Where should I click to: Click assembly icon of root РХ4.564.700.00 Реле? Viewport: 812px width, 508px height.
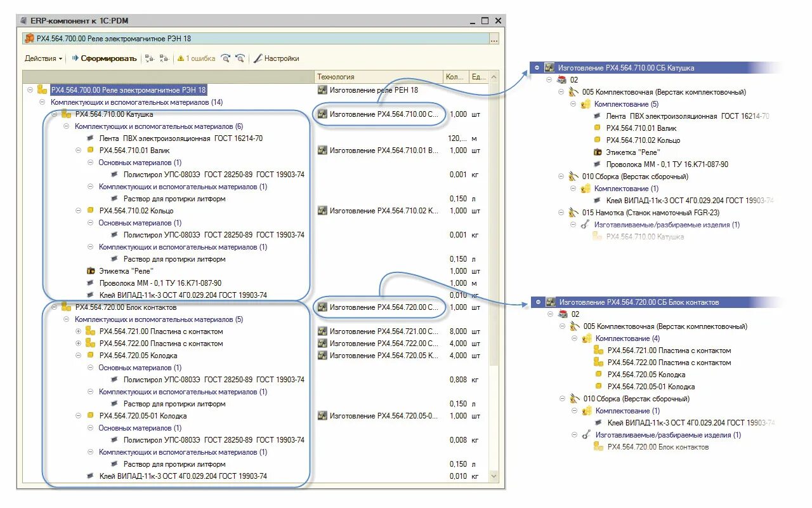coord(42,90)
